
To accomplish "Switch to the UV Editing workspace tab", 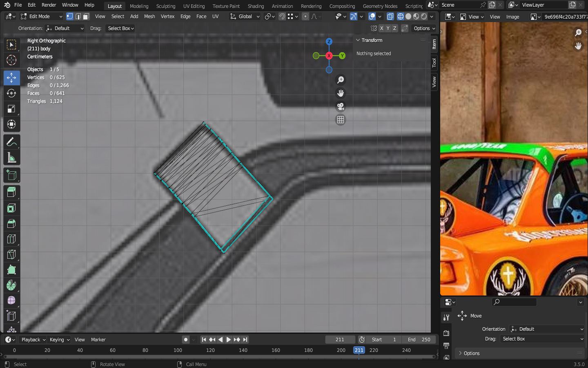I will (194, 6).
